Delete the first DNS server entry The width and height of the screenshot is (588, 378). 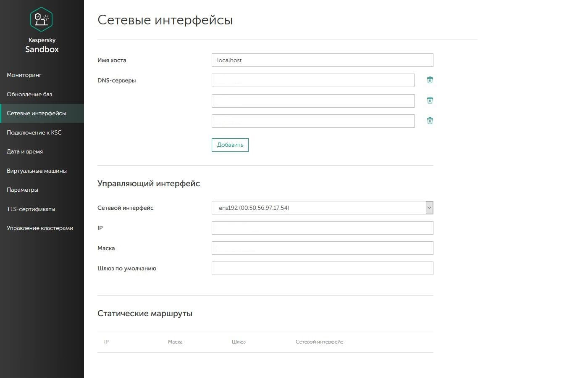[x=430, y=80]
